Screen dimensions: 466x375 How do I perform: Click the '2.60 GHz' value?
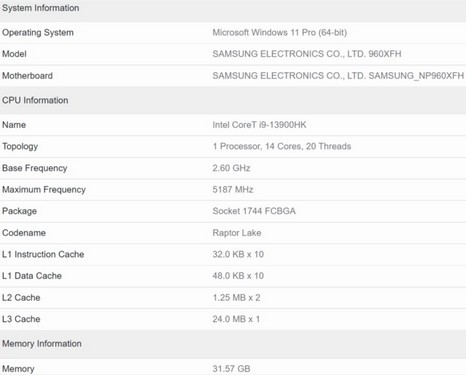coord(231,168)
